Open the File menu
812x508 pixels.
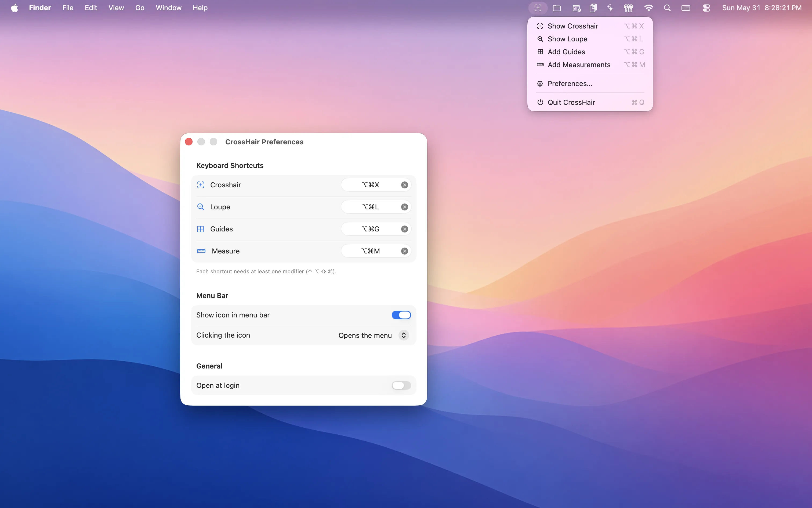click(68, 8)
